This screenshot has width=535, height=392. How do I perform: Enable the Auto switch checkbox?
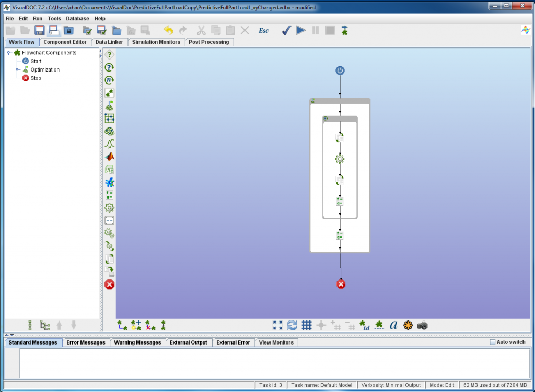click(492, 342)
